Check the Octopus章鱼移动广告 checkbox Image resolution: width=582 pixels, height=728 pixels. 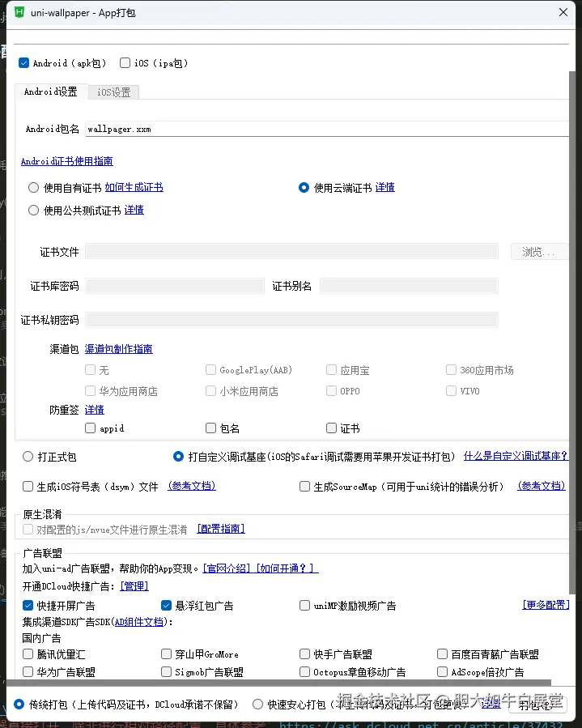point(304,672)
